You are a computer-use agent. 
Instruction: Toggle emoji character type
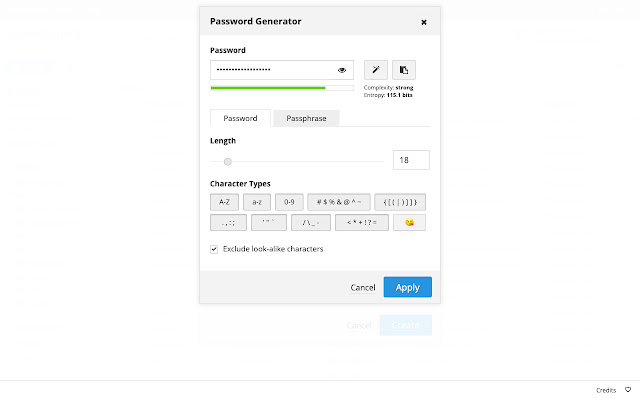pyautogui.click(x=410, y=222)
